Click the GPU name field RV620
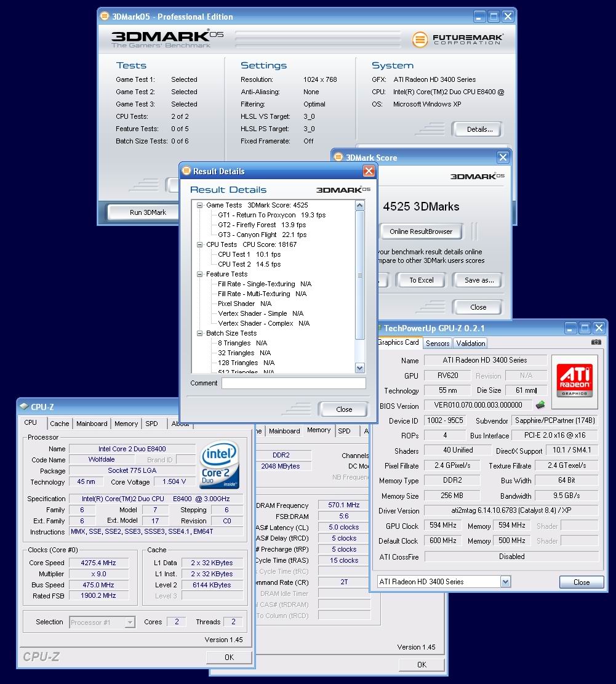This screenshot has height=684, width=616. pos(448,375)
